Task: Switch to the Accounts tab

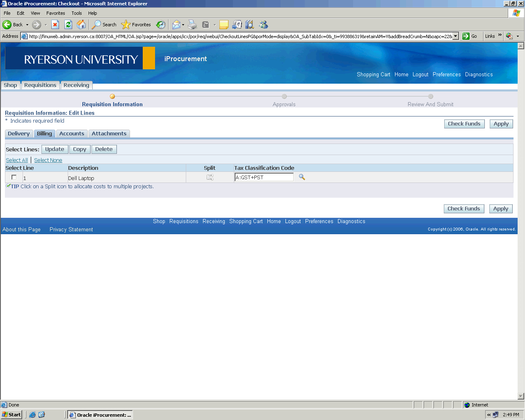Action: pos(71,134)
